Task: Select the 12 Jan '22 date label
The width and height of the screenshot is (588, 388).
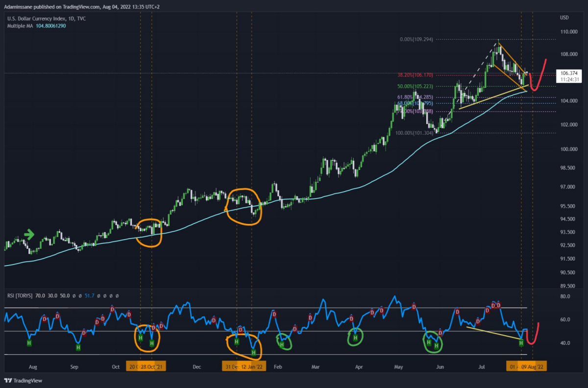Action: [252, 366]
